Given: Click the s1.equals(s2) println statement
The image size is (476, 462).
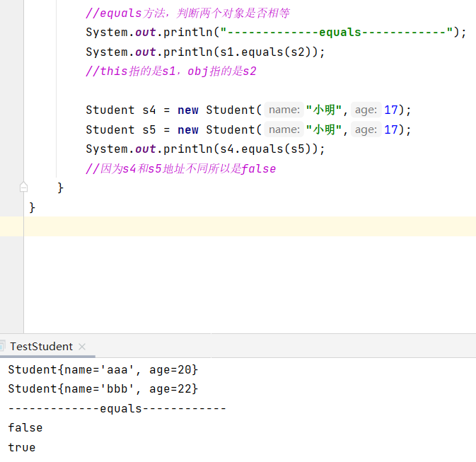Looking at the screenshot, I should tap(205, 52).
